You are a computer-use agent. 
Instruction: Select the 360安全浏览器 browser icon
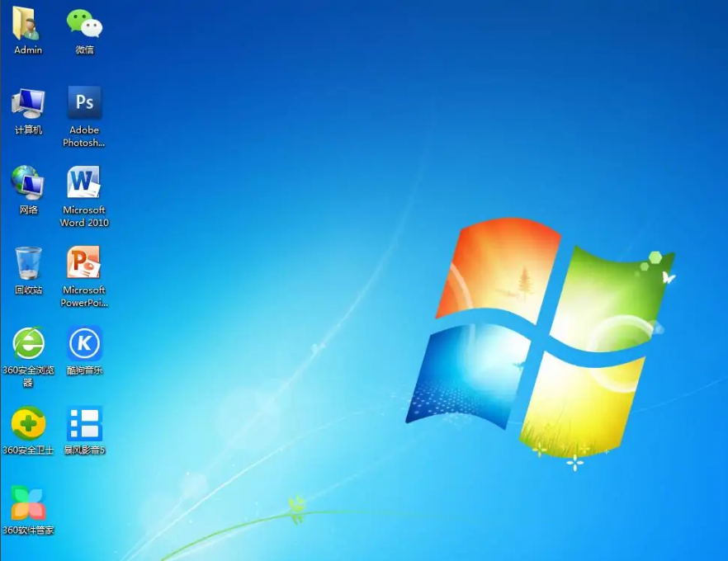[28, 343]
